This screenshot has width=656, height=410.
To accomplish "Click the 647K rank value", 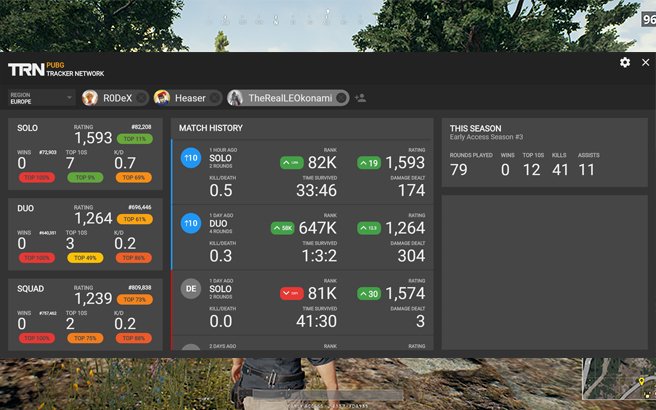I will click(318, 228).
